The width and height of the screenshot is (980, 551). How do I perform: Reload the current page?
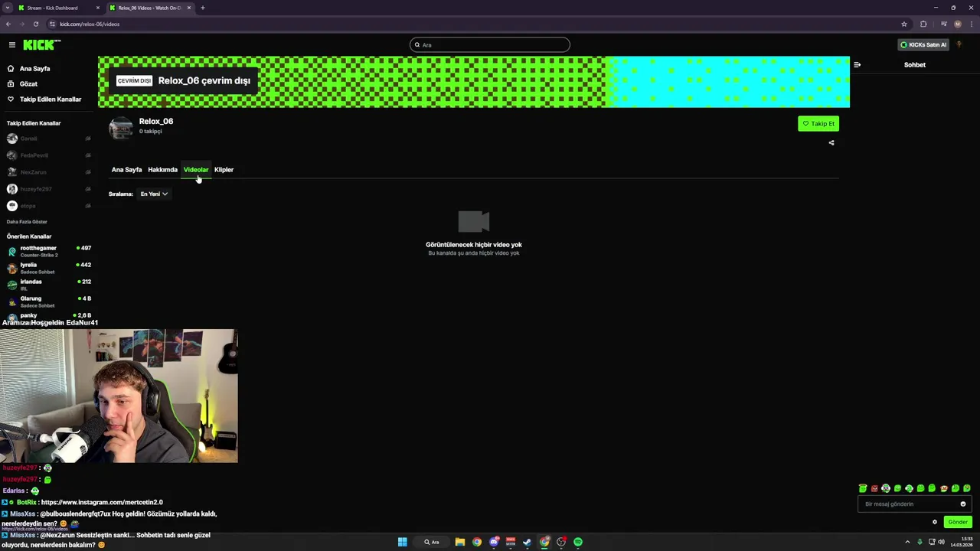click(x=36, y=24)
